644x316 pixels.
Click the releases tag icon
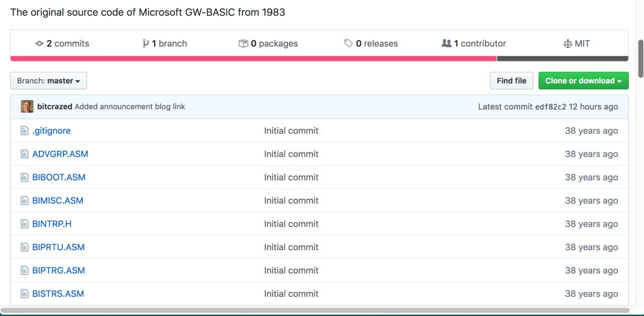[348, 44]
